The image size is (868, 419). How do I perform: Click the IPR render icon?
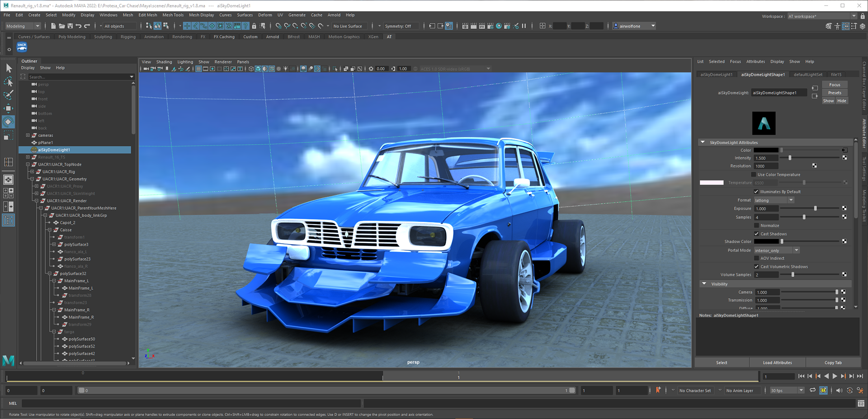[482, 26]
